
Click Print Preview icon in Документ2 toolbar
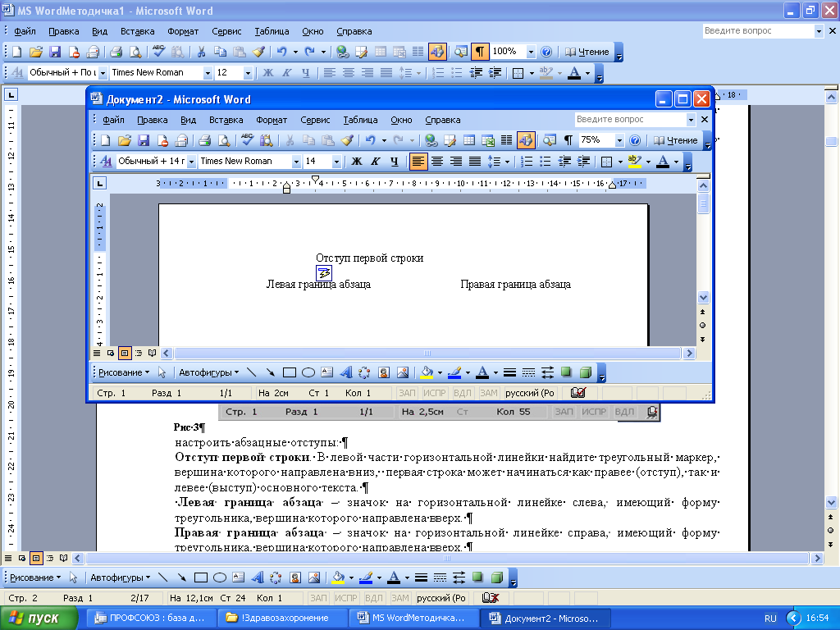[223, 140]
